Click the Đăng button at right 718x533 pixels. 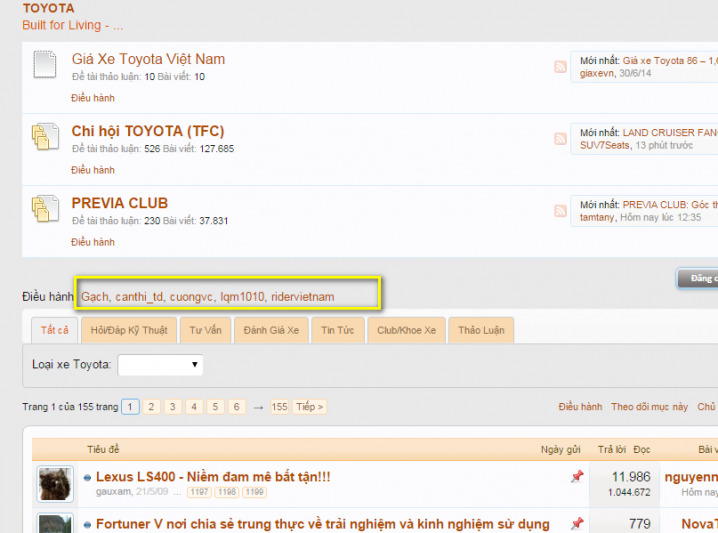click(698, 278)
